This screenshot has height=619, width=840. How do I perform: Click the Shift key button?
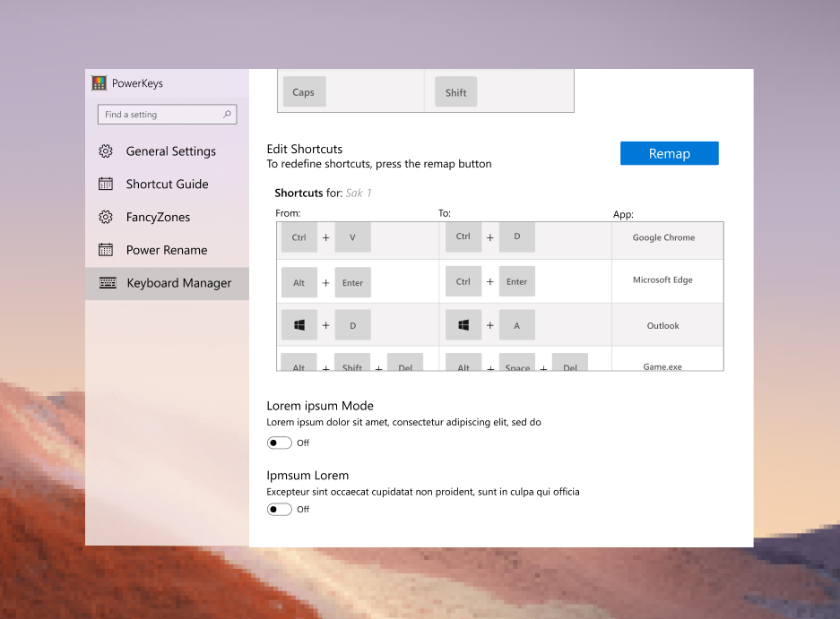455,91
